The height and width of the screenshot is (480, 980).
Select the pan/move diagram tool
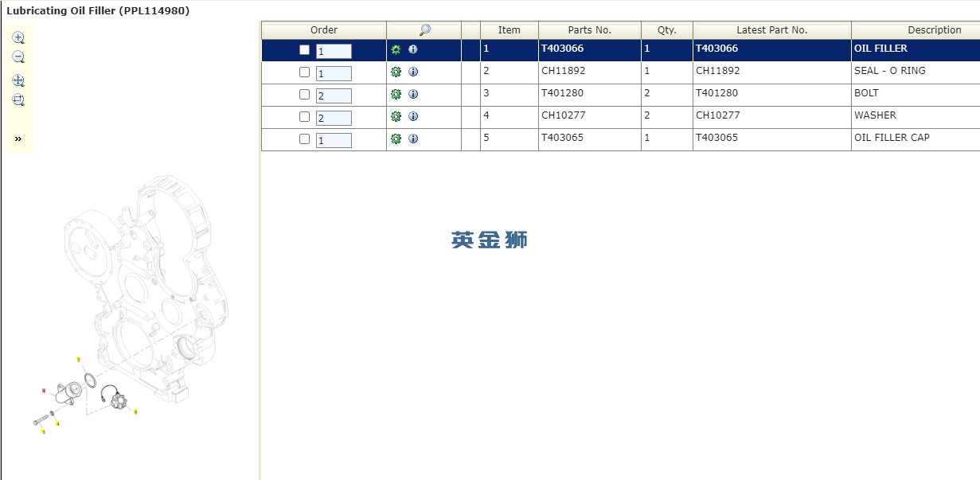pyautogui.click(x=18, y=80)
